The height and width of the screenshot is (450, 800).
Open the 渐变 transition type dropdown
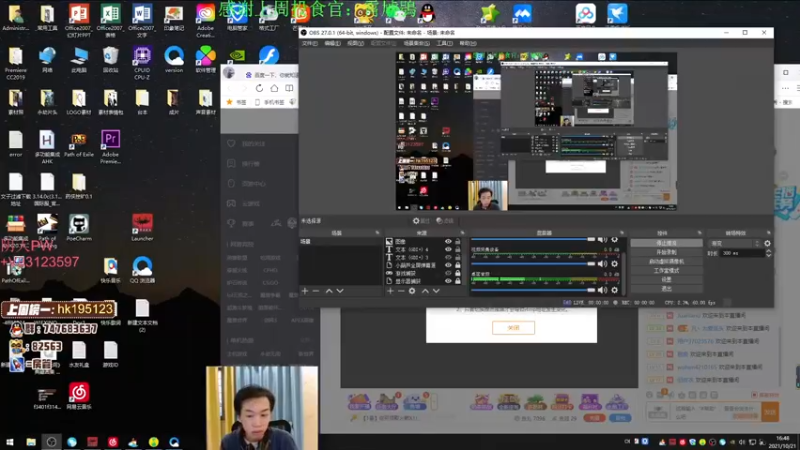click(x=735, y=243)
